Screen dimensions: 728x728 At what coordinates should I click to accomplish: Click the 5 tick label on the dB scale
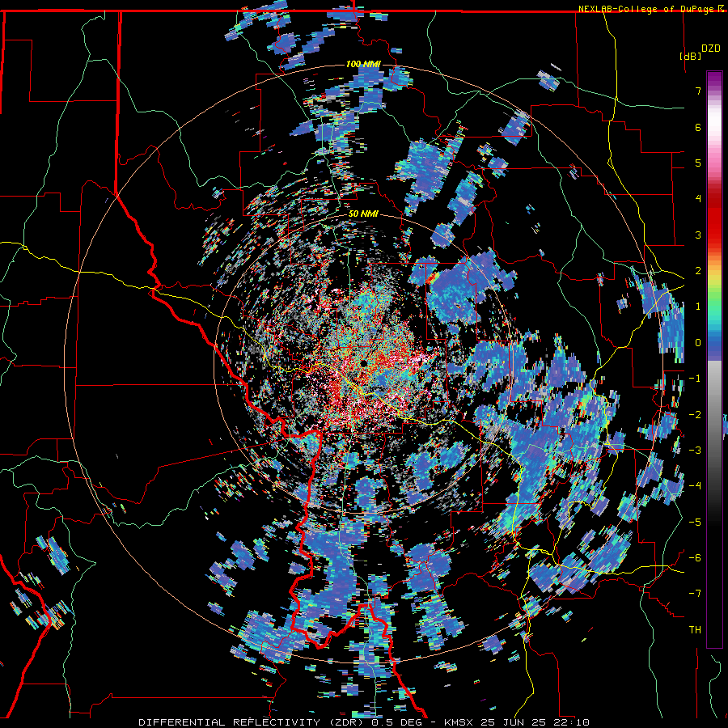pyautogui.click(x=698, y=163)
